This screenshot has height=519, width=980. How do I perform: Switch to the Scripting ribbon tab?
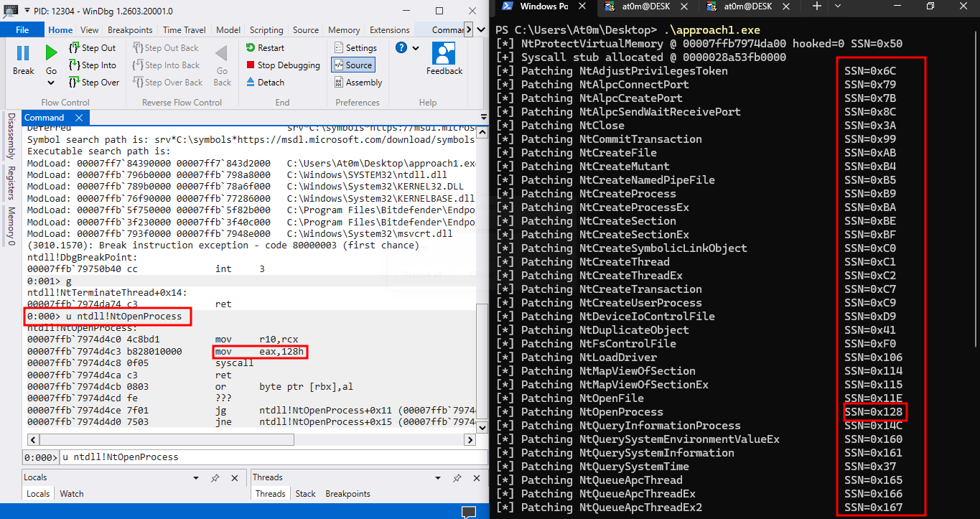pyautogui.click(x=266, y=29)
